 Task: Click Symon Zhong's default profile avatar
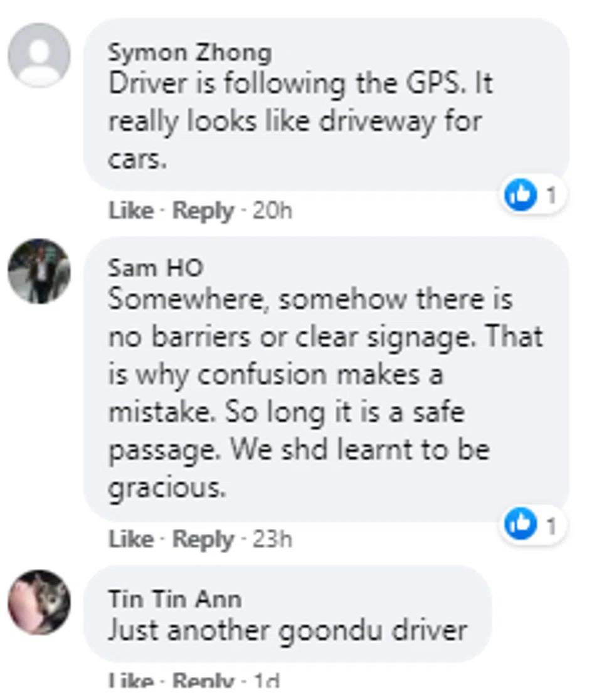[x=39, y=55]
